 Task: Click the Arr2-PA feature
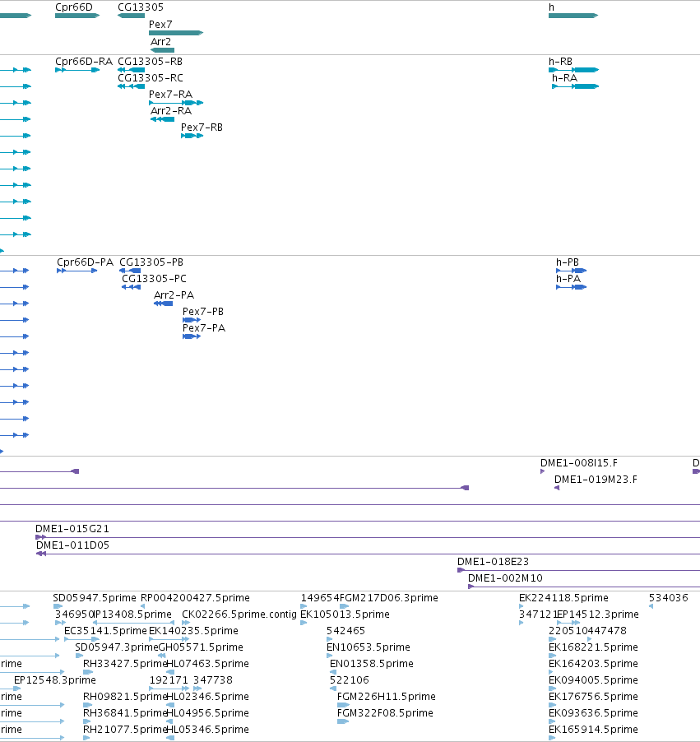164,304
